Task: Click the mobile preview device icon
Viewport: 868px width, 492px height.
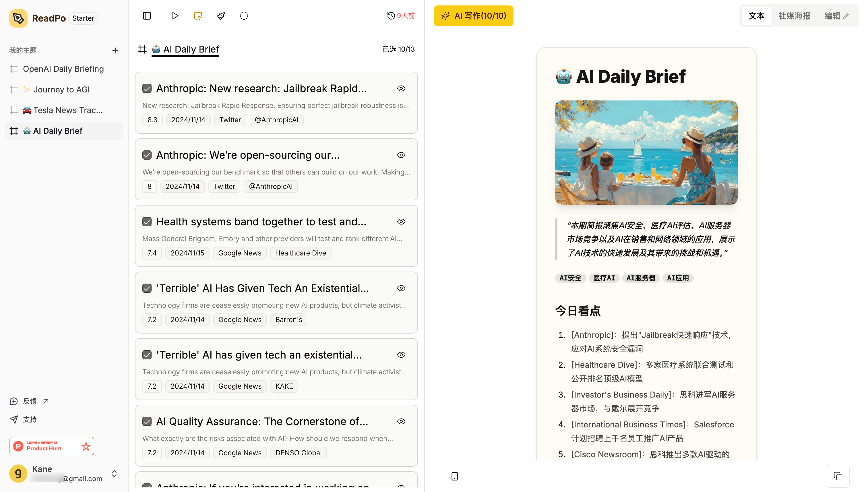Action: (454, 476)
